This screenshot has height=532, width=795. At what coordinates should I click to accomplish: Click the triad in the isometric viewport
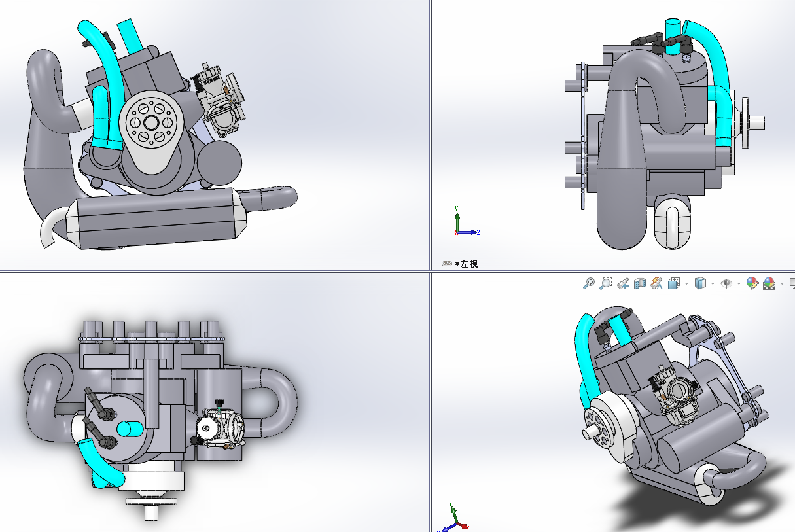pos(453,518)
